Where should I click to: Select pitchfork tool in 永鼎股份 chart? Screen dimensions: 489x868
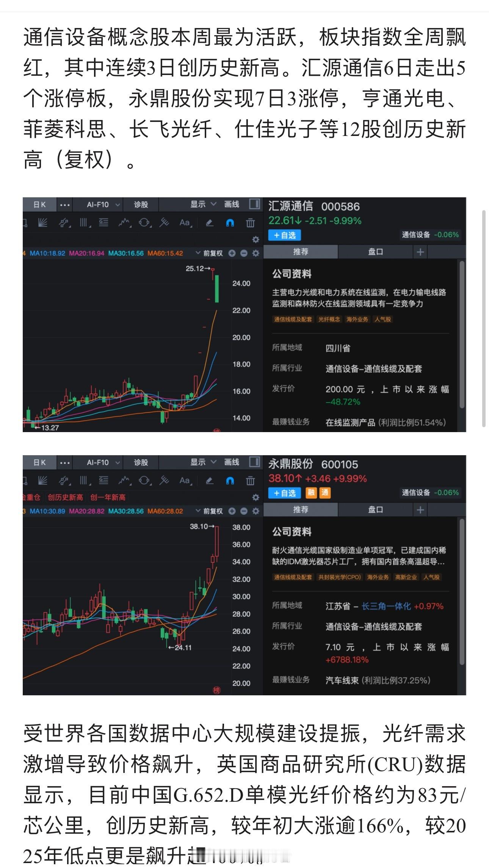tap(164, 481)
